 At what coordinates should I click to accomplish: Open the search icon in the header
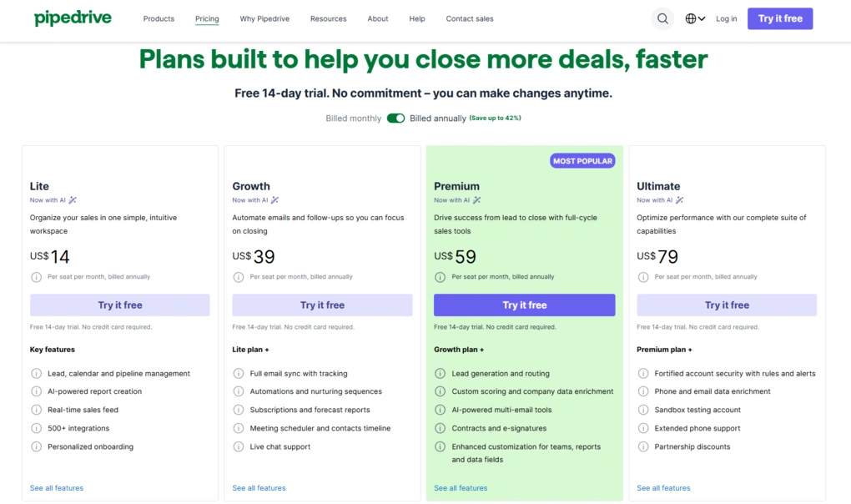coord(662,18)
